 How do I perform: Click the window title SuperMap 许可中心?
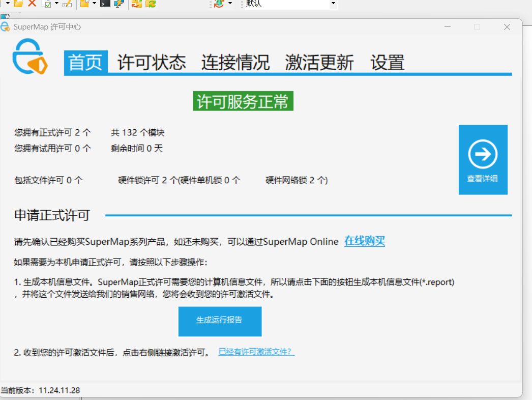point(47,27)
